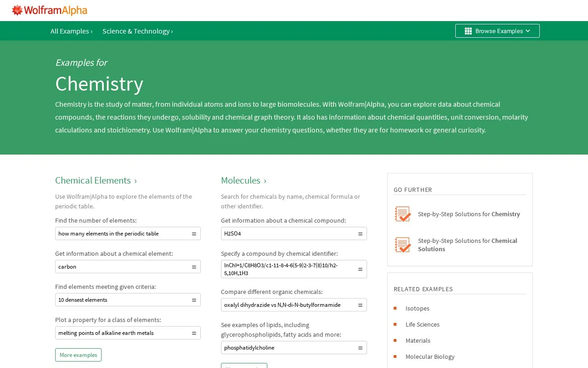Click the Chemical Solutions checklist icon
Image resolution: width=588 pixels, height=368 pixels.
click(403, 245)
